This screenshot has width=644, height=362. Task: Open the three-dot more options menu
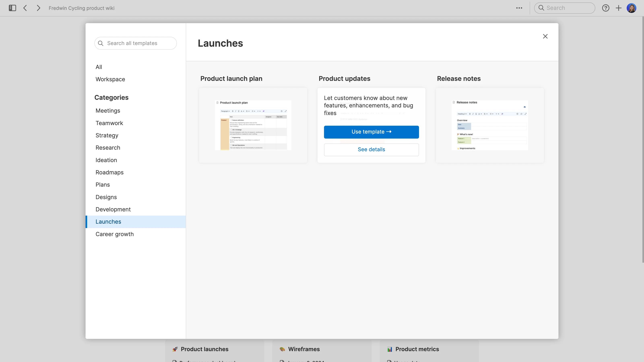[x=519, y=8]
